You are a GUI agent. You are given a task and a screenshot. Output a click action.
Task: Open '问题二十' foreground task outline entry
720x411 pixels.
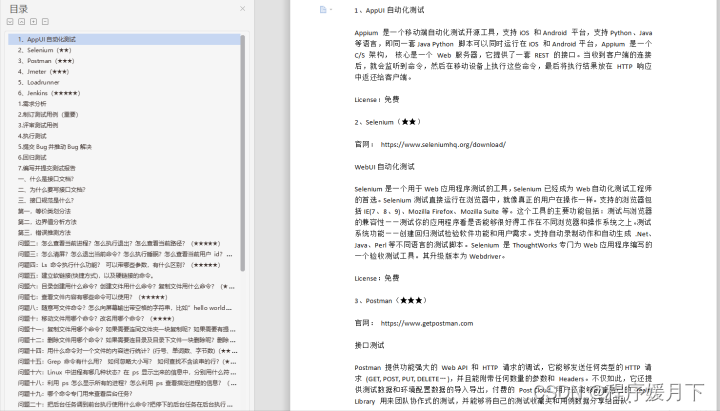click(x=124, y=404)
